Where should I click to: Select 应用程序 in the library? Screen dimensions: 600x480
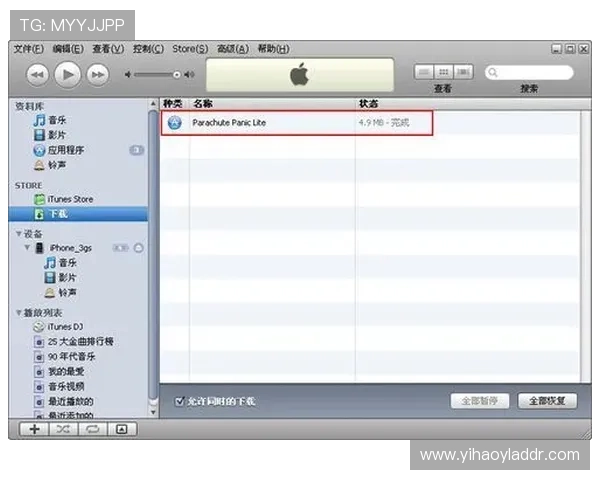[x=66, y=150]
